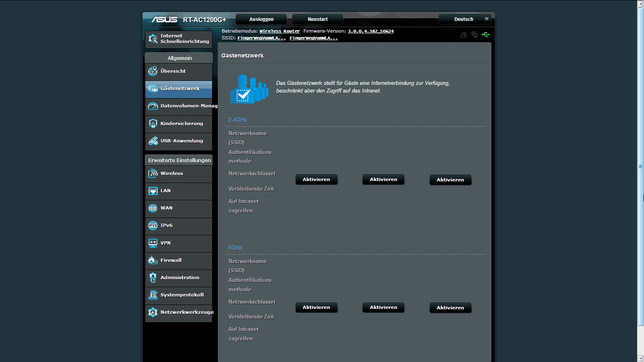Click the Ausloggen button
This screenshot has width=644, height=362.
[261, 19]
